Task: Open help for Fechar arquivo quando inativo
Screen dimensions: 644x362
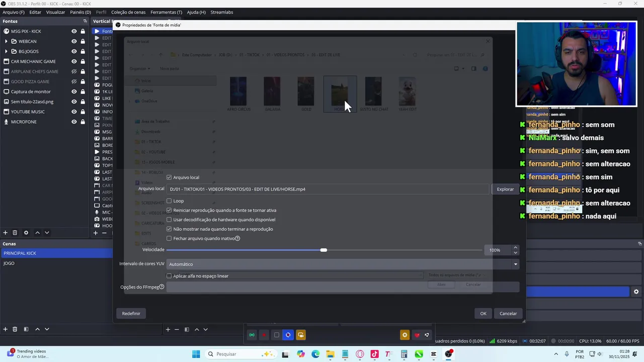Action: pos(237,238)
